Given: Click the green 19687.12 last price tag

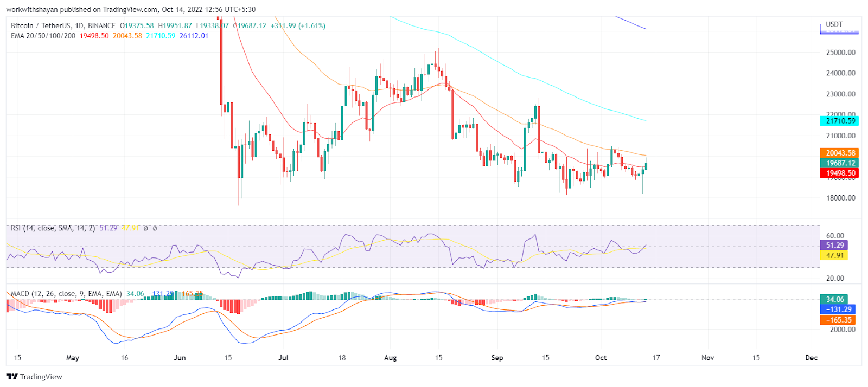Looking at the screenshot, I should (x=839, y=163).
